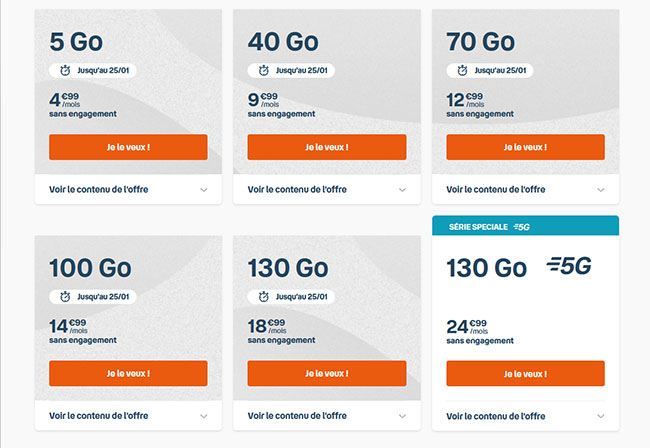Screen dimensions: 650x448
Task: Choose the 5 Go plan with Je le veux
Action: [x=128, y=147]
